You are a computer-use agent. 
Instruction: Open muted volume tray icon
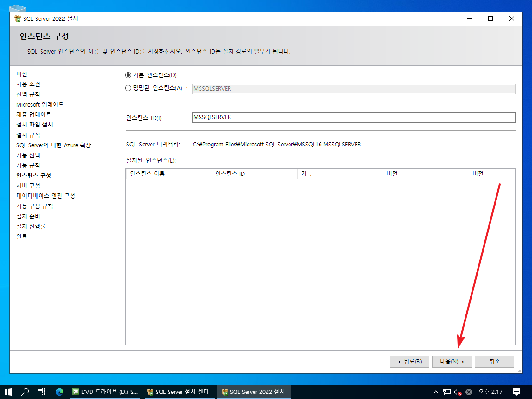[x=458, y=392]
